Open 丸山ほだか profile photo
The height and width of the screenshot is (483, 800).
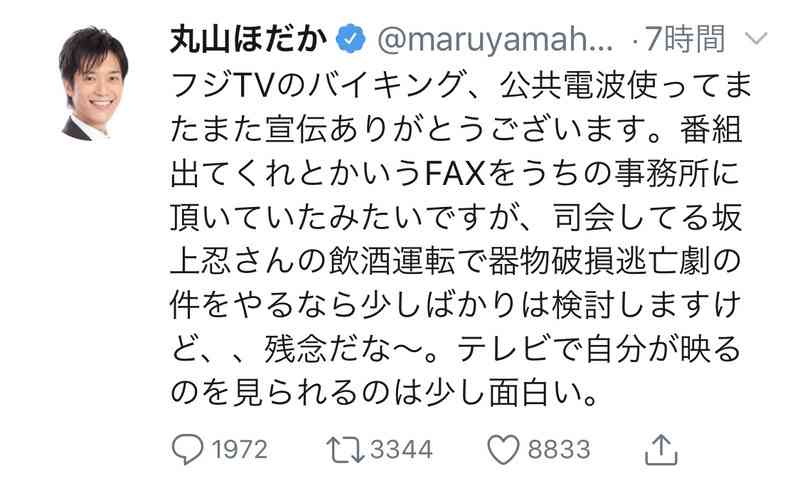93,84
